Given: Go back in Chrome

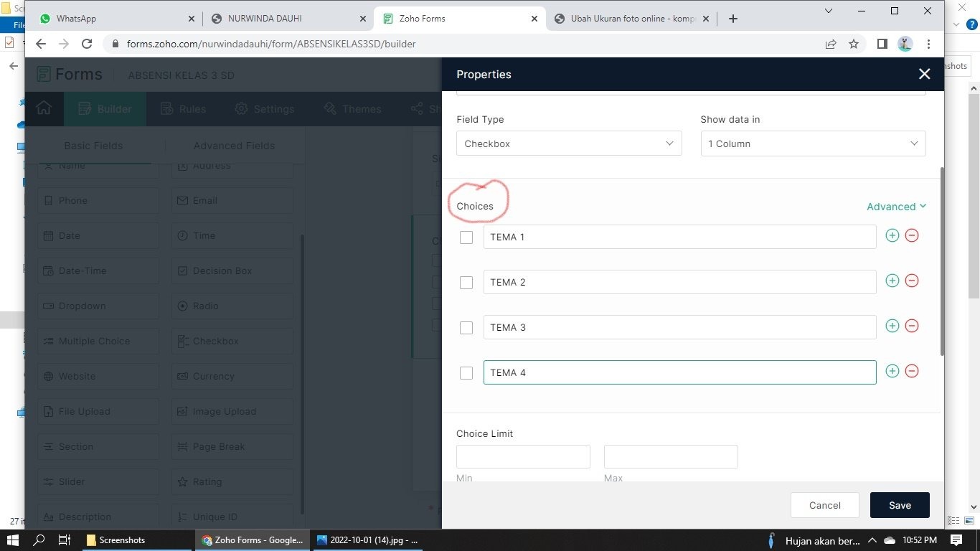Looking at the screenshot, I should [x=41, y=44].
